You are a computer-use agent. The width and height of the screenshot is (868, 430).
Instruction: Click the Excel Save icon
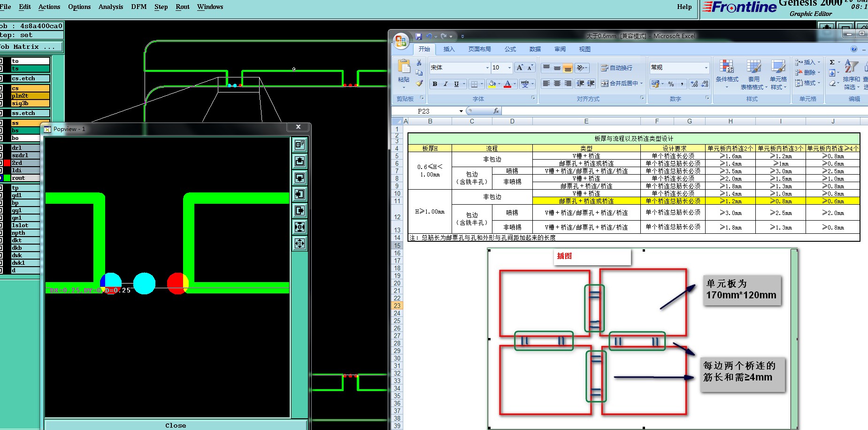coord(419,36)
